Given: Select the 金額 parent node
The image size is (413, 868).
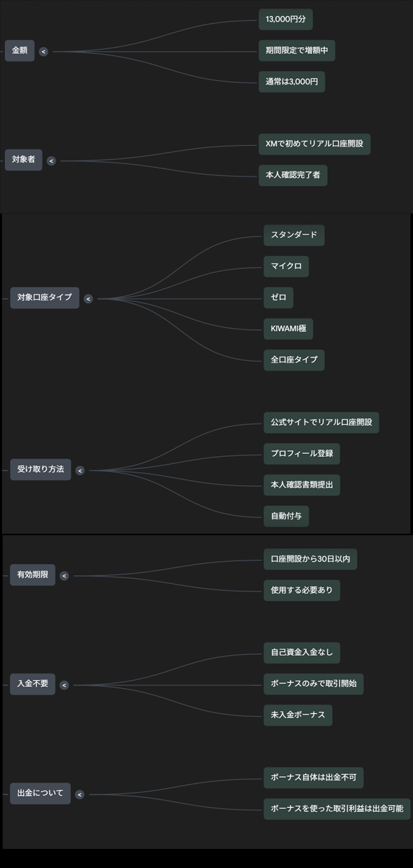Looking at the screenshot, I should (20, 51).
